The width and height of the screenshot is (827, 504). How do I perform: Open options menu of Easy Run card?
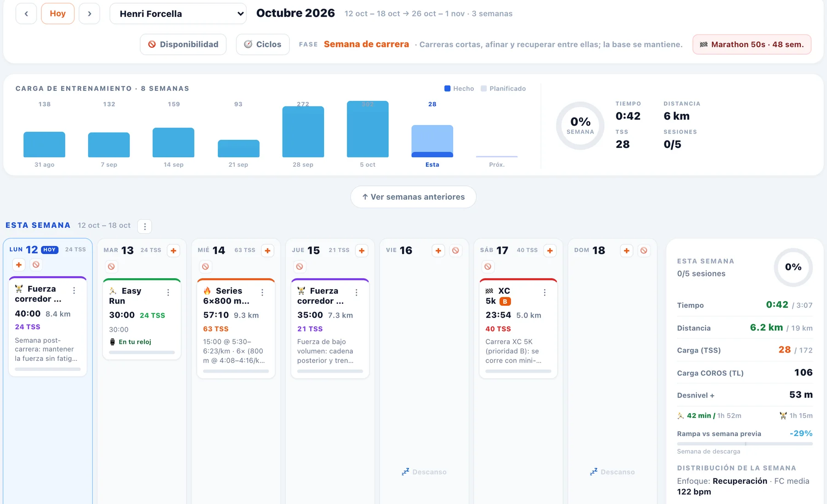pos(168,292)
